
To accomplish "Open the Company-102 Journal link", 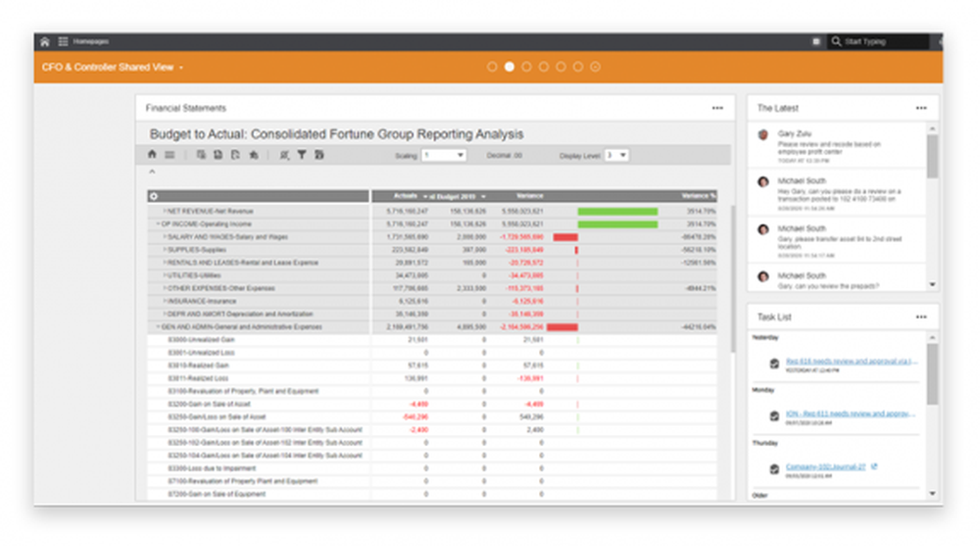I will click(825, 467).
